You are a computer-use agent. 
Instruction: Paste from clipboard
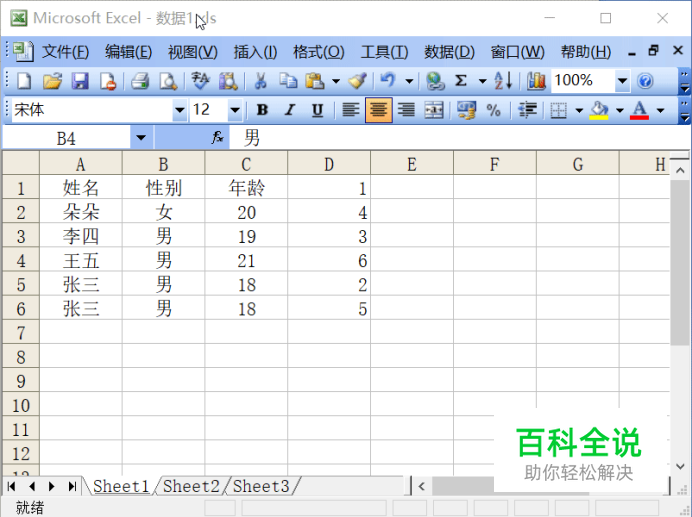click(316, 81)
